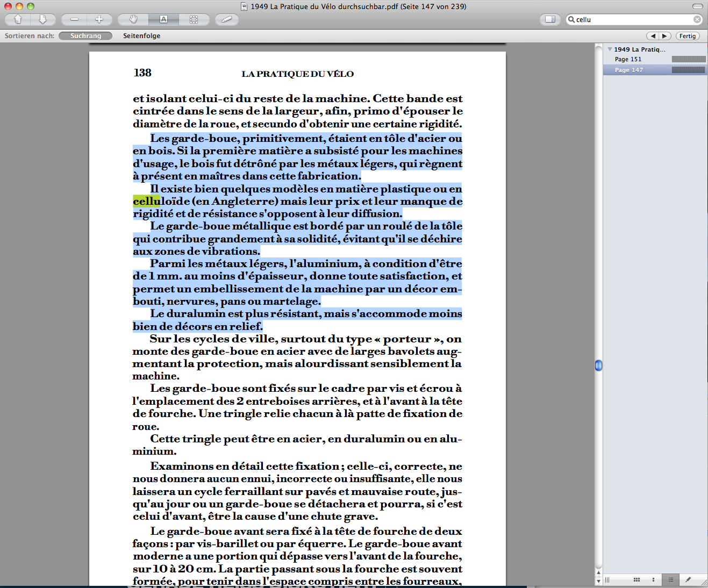Click the word 'duralumin' in 'Le duralumin est plus résistant'
The height and width of the screenshot is (588, 708).
pyautogui.click(x=196, y=313)
